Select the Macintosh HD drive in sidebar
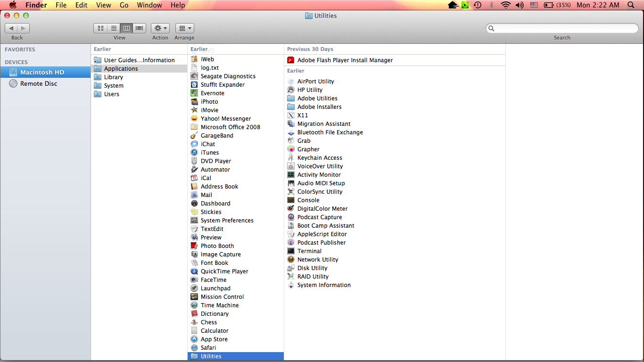The height and width of the screenshot is (362, 644). (x=45, y=72)
